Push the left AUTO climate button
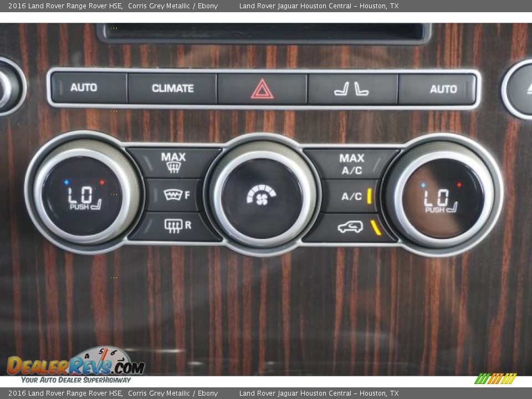 tap(89, 88)
